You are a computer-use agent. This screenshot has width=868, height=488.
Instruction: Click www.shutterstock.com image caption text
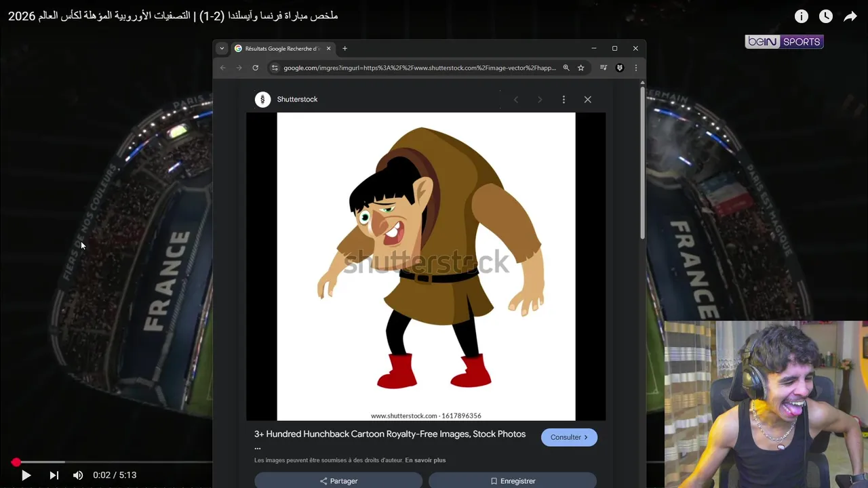426,415
